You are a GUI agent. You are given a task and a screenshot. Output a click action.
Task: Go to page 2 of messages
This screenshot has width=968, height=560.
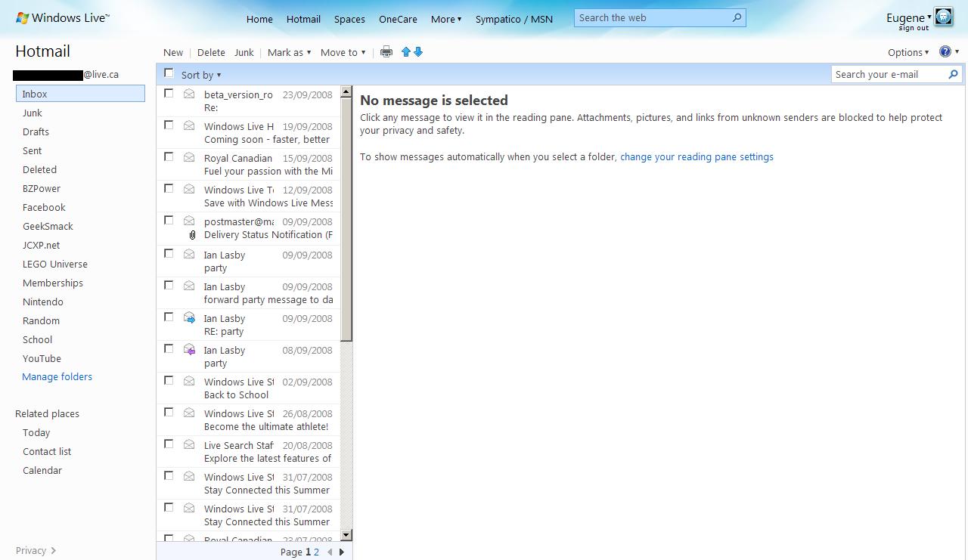[316, 552]
